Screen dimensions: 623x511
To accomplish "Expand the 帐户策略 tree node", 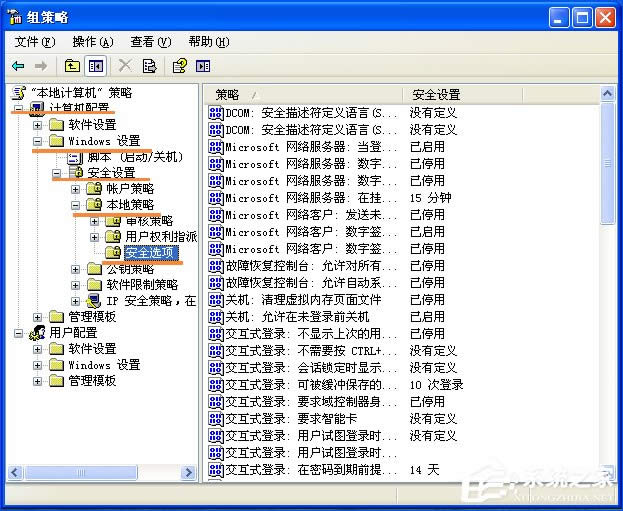I will click(76, 189).
